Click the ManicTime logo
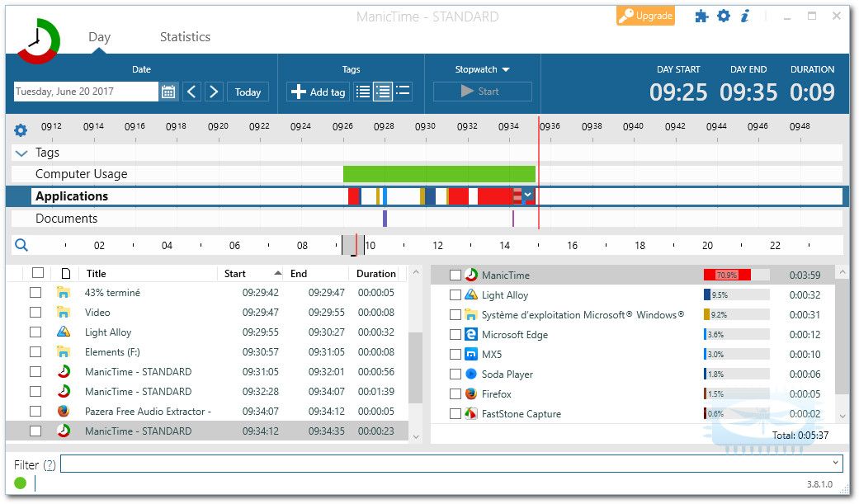Image resolution: width=859 pixels, height=504 pixels. click(x=38, y=40)
